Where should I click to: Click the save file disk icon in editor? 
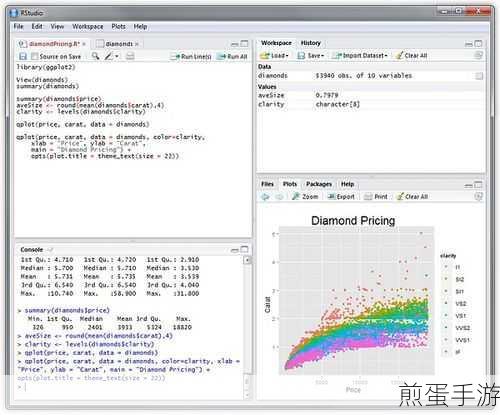click(23, 56)
